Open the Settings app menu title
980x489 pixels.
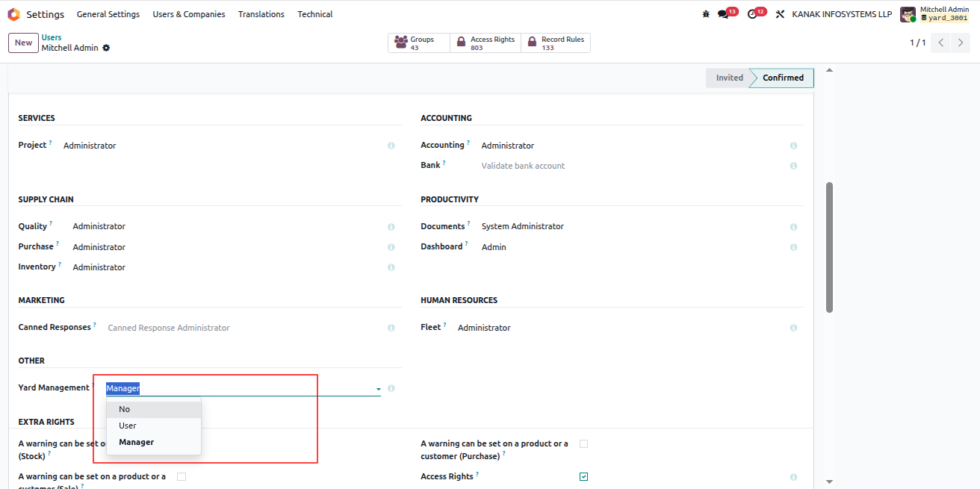click(46, 14)
